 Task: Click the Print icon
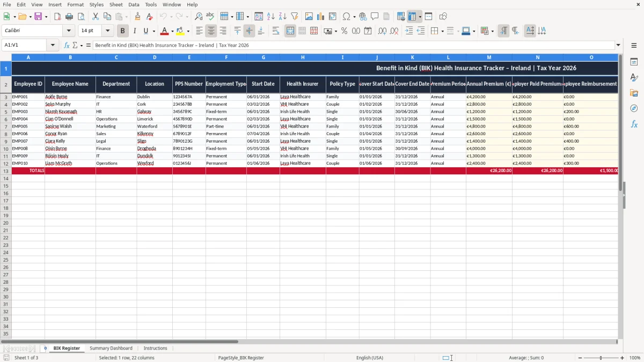[69, 17]
